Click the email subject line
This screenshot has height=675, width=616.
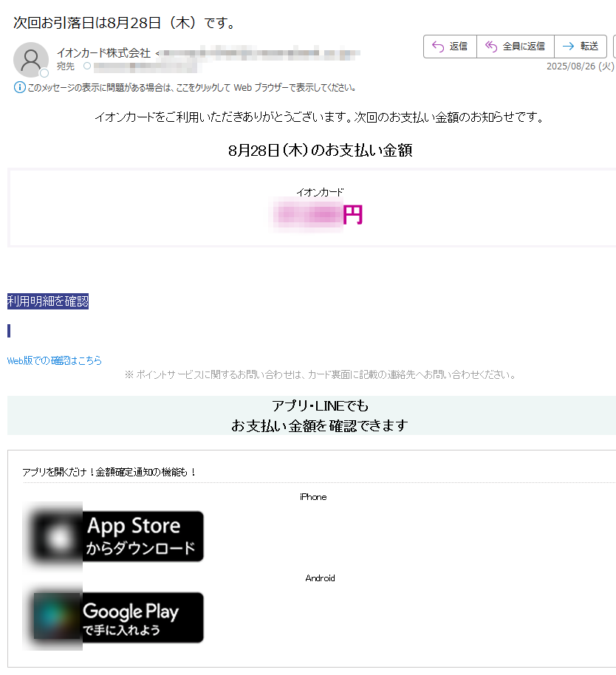[124, 23]
